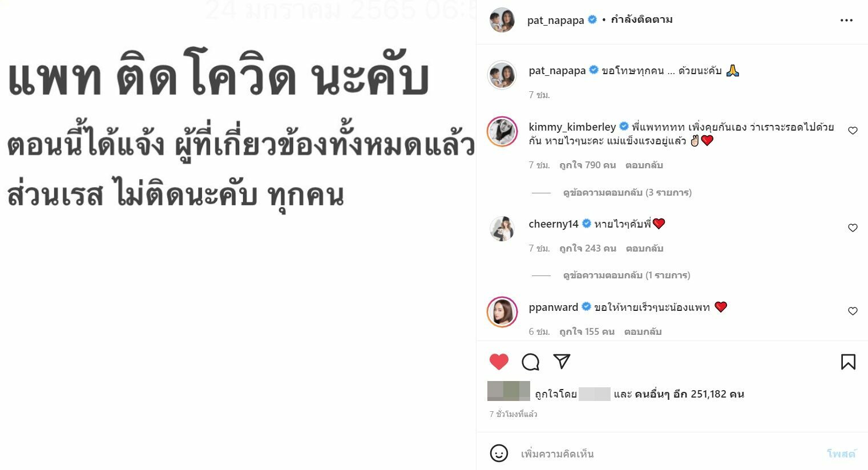Expand the 1 reply under cheerny14's comment
Screen dimensions: 868x470
[x=627, y=275]
